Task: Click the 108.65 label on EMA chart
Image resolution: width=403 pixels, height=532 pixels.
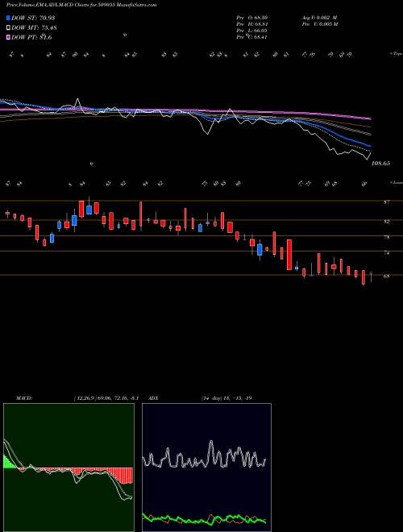Action: click(x=381, y=164)
